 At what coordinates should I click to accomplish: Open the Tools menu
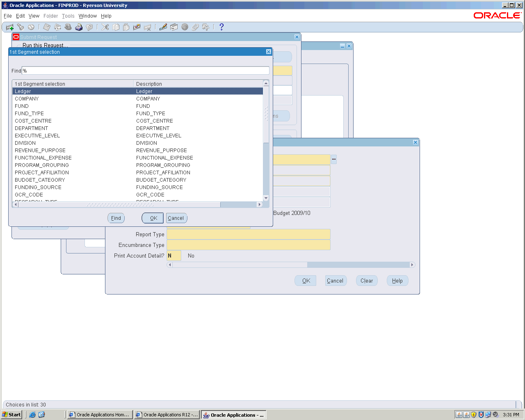pyautogui.click(x=68, y=16)
